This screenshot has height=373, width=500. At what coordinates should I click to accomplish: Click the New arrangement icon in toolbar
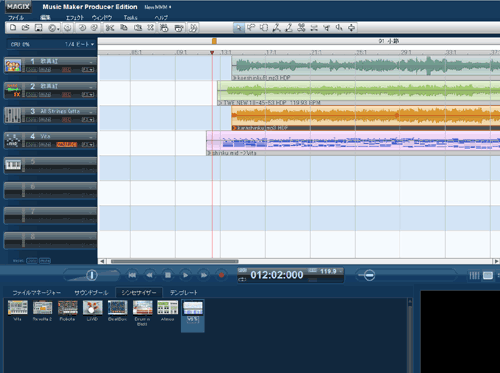tap(13, 28)
